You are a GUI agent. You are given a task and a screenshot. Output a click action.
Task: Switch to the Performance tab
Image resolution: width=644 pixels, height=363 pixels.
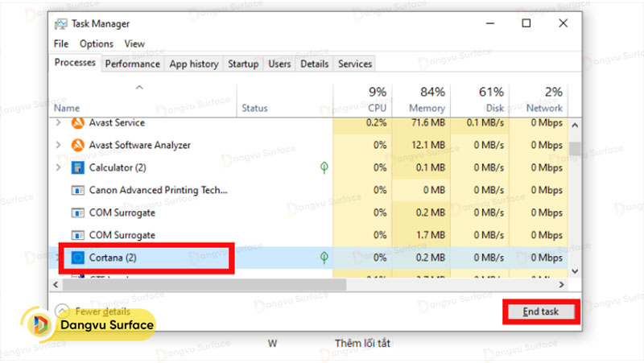pos(133,64)
